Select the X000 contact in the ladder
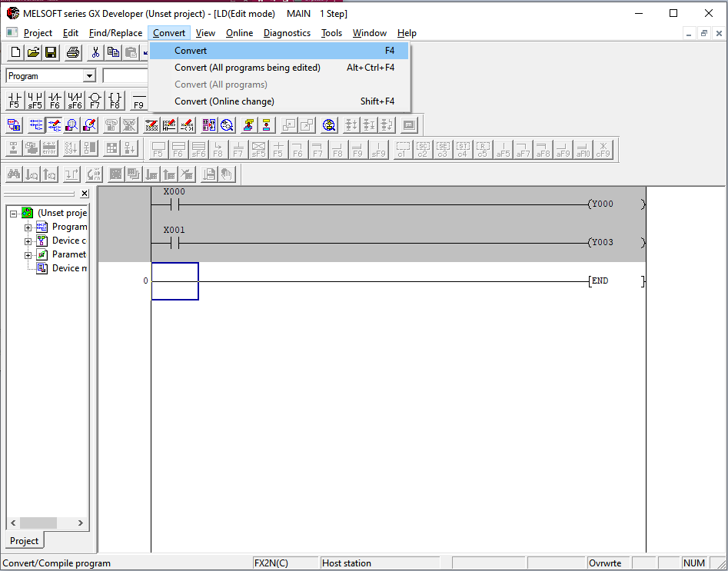 pyautogui.click(x=175, y=204)
